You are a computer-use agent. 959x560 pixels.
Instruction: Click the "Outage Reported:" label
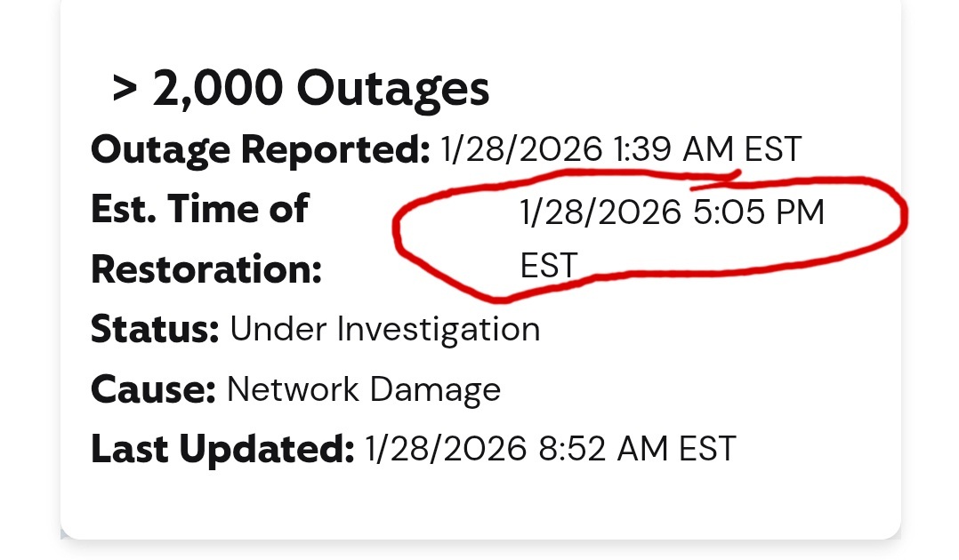tap(260, 150)
